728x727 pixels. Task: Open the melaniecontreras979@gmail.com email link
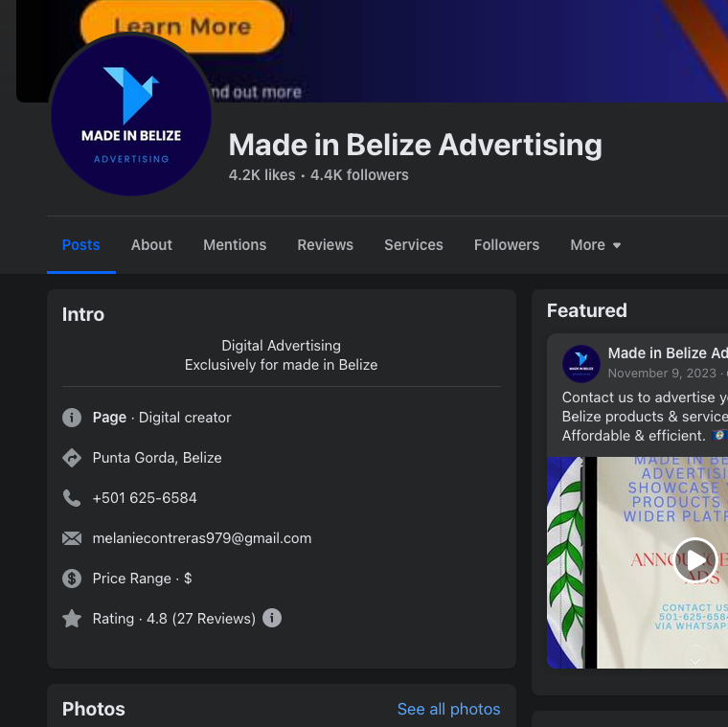(x=202, y=538)
